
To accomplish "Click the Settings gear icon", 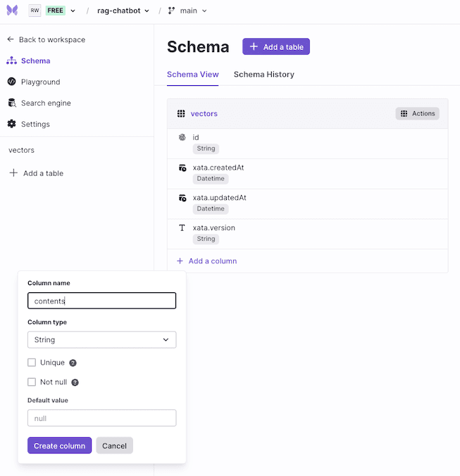I will pos(11,124).
